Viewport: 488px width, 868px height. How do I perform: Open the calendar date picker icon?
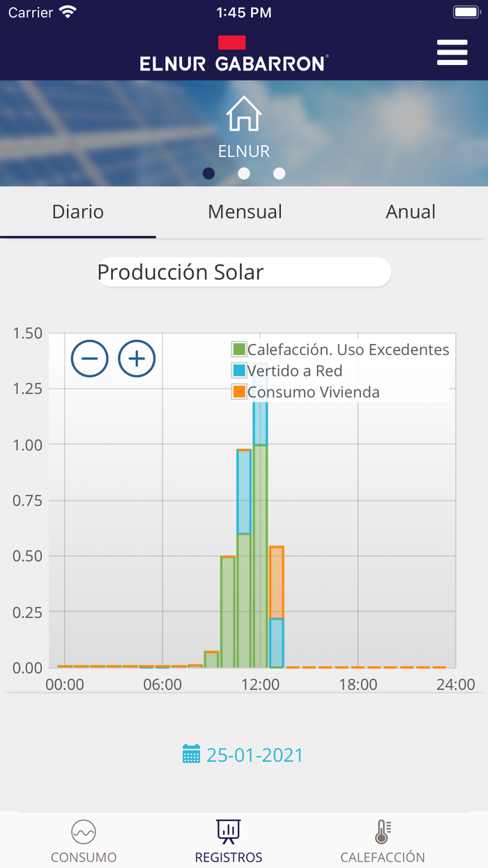coord(193,754)
